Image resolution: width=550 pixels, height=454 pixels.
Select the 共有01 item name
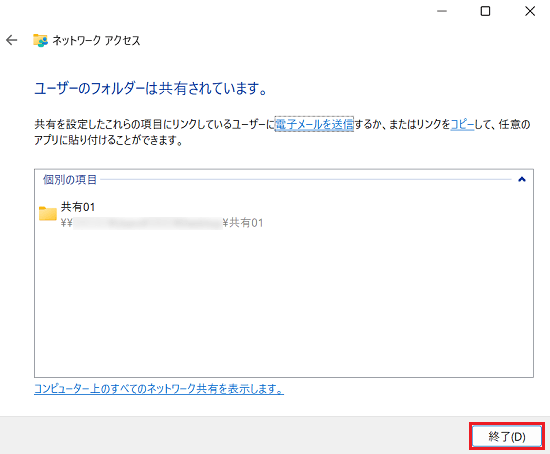(x=78, y=207)
